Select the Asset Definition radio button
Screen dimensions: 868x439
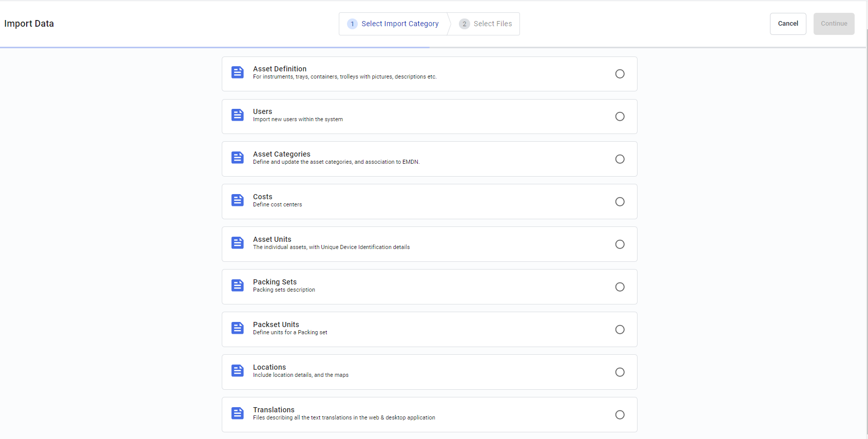point(620,74)
